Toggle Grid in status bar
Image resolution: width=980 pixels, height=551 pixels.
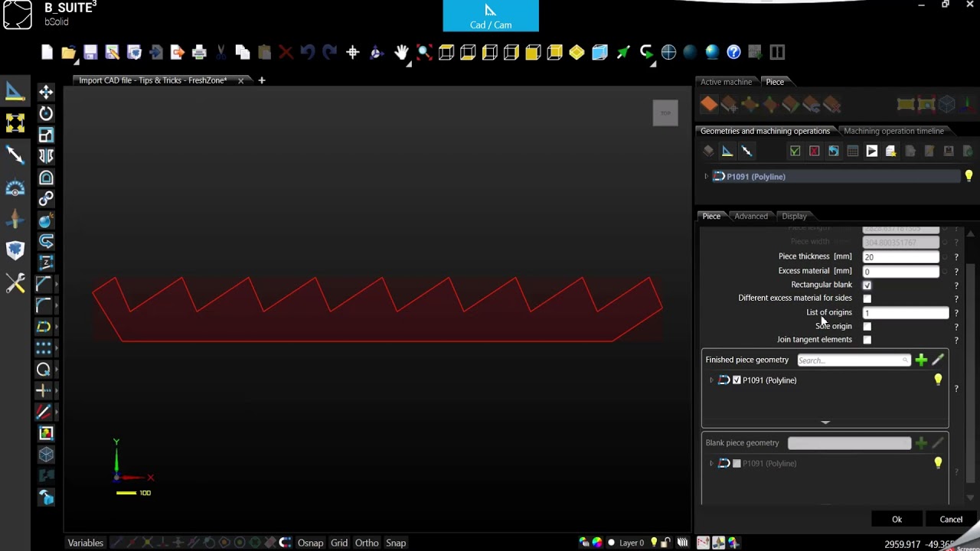point(339,543)
